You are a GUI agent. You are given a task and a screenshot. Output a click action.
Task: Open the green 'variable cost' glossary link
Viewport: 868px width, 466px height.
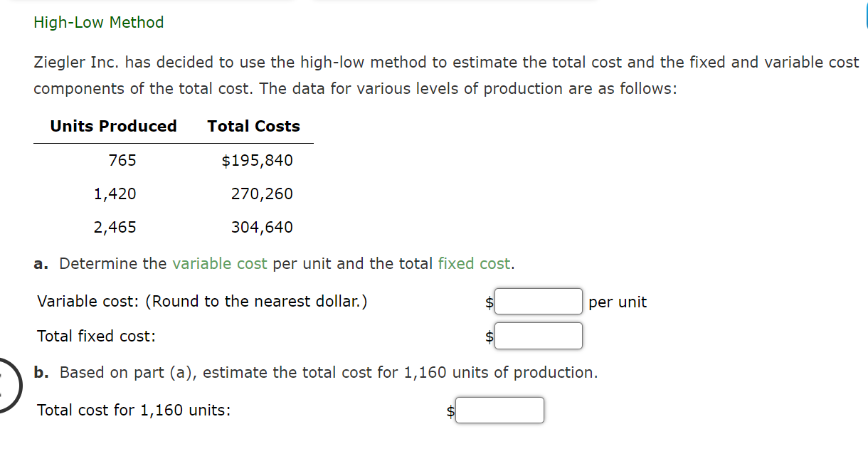coord(220,264)
